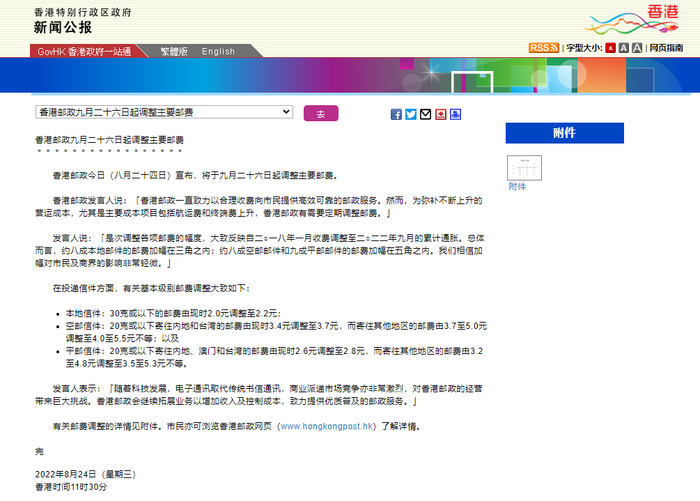Viewport: 700px width, 501px height.
Task: Click the 本地信件 bullet item
Action: (174, 313)
